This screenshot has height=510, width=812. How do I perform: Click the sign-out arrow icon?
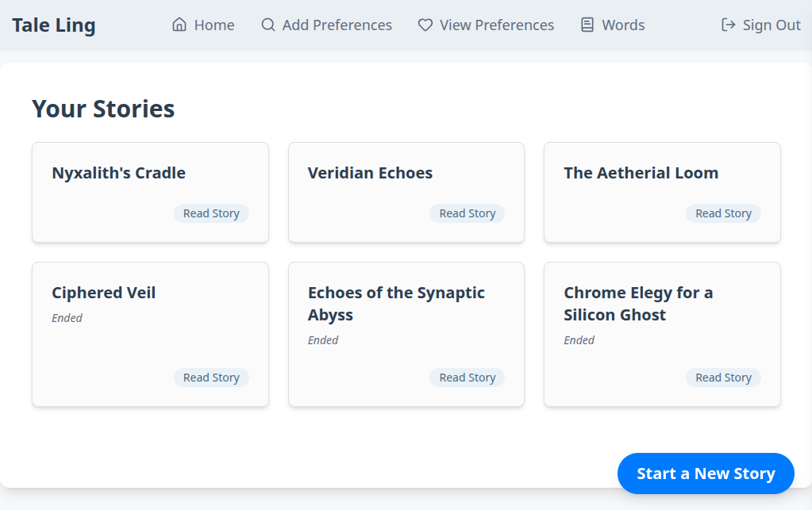coord(728,25)
